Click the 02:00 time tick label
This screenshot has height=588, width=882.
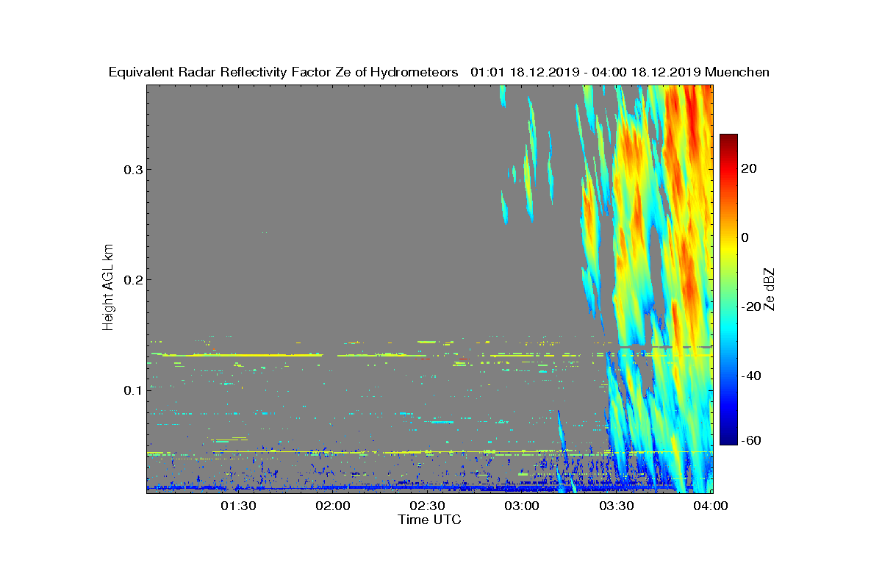point(333,506)
